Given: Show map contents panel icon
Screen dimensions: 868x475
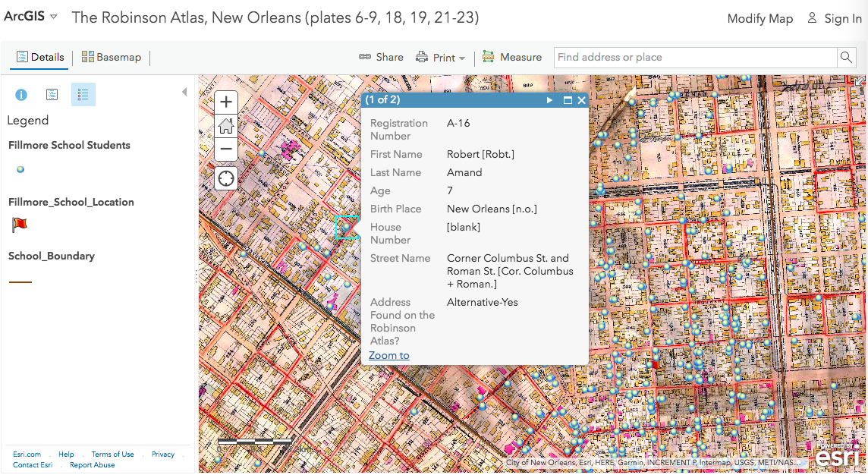Looking at the screenshot, I should (x=52, y=95).
